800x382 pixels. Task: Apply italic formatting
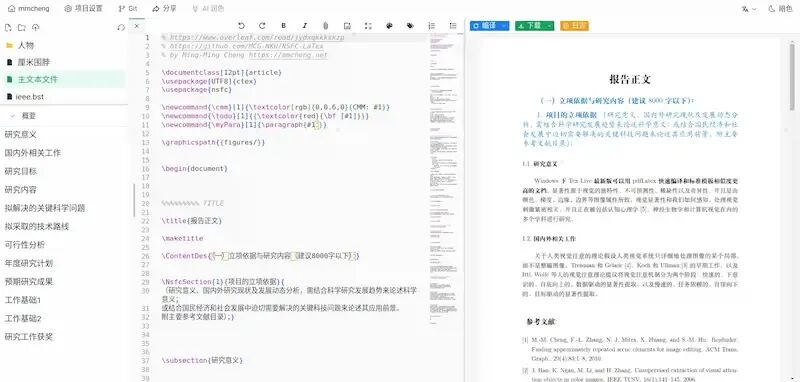tap(305, 26)
